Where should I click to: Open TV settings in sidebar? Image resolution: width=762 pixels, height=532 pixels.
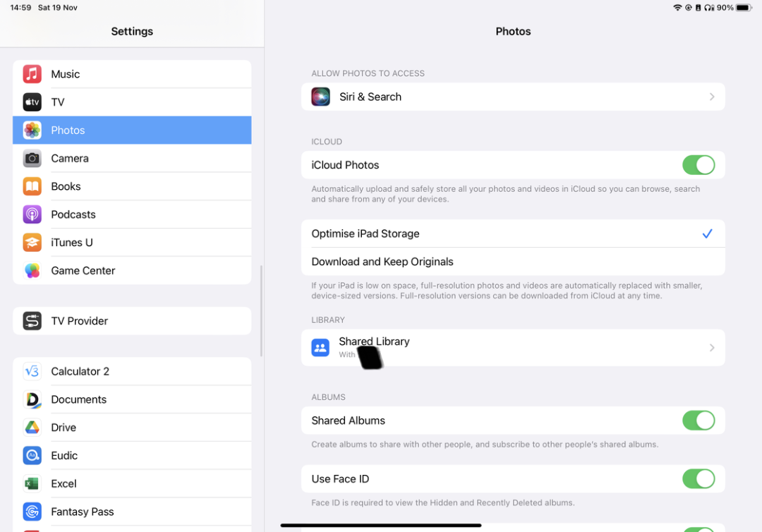pyautogui.click(x=132, y=102)
